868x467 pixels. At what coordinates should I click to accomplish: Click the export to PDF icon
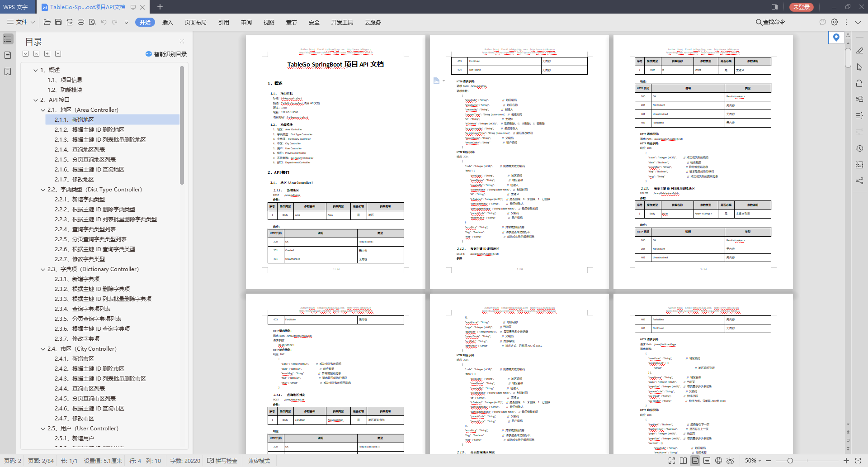70,22
